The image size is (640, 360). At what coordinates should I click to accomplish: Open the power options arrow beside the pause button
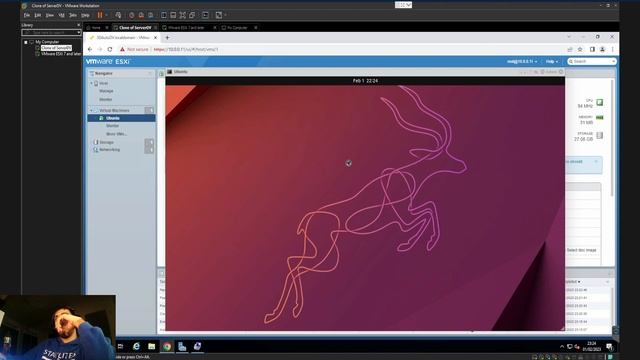coord(107,15)
